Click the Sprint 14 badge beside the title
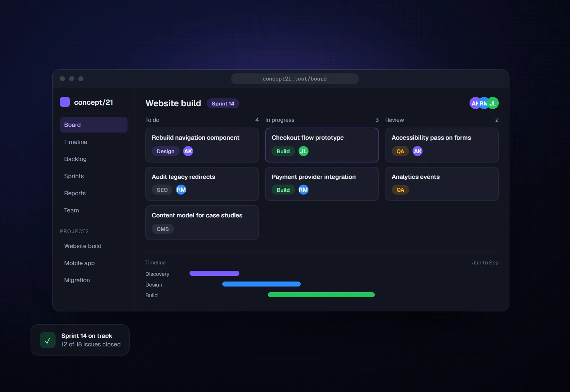Image resolution: width=570 pixels, height=392 pixels. 223,103
